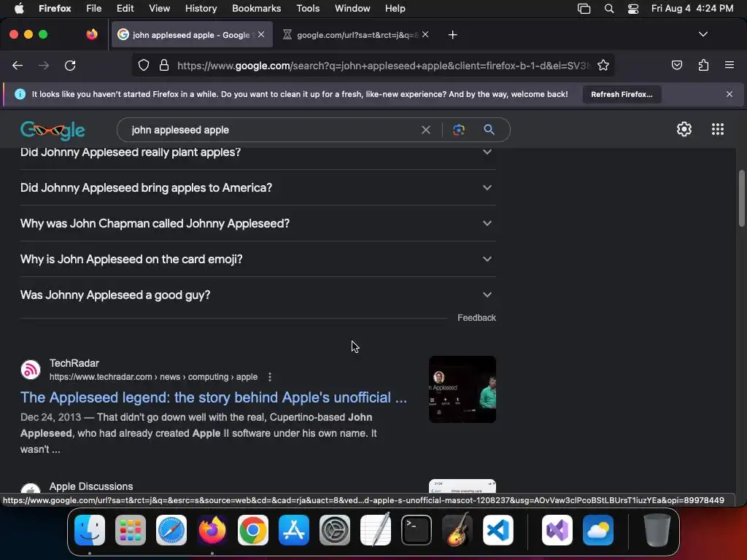The image size is (747, 560).
Task: Open the Bookmarks menu
Action: tap(256, 9)
